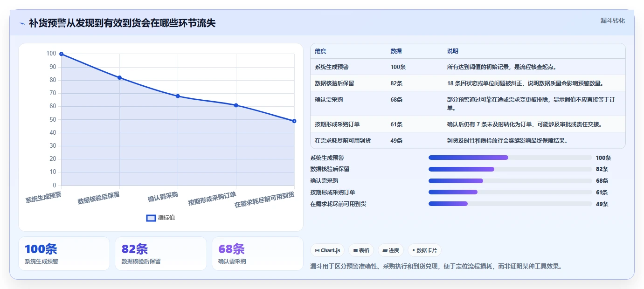Click description starting '部分预警通过可靠在途'

531,104
